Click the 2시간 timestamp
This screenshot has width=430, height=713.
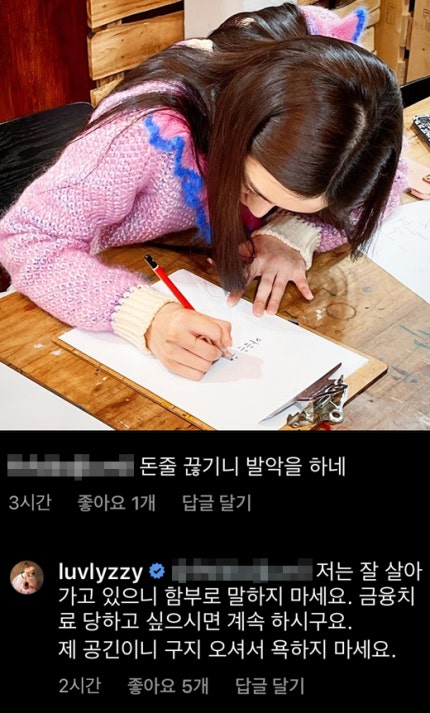[79, 685]
